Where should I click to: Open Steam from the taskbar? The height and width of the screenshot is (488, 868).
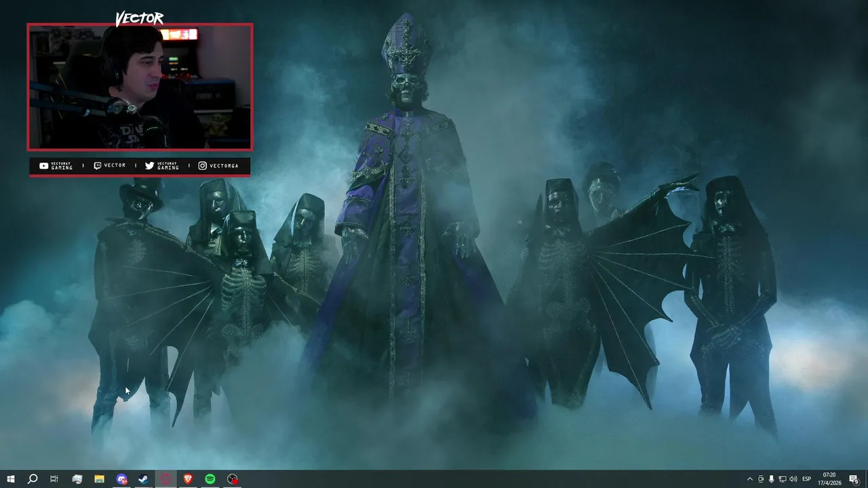point(144,479)
